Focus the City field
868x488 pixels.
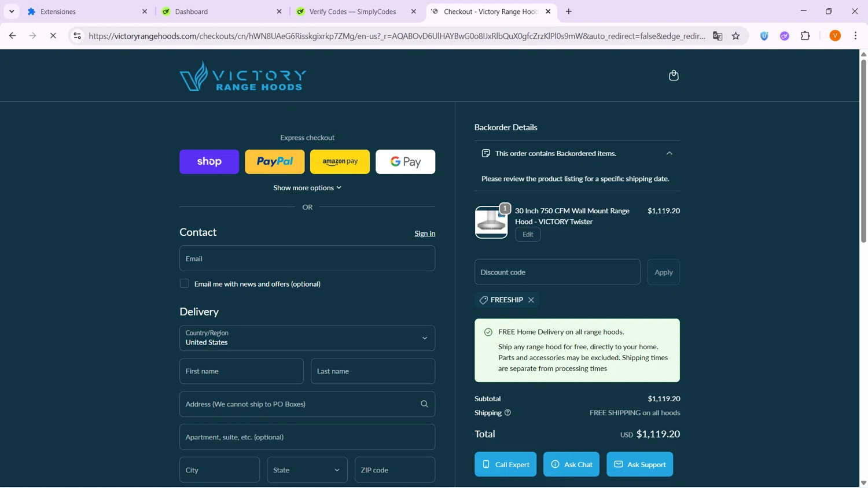219,470
